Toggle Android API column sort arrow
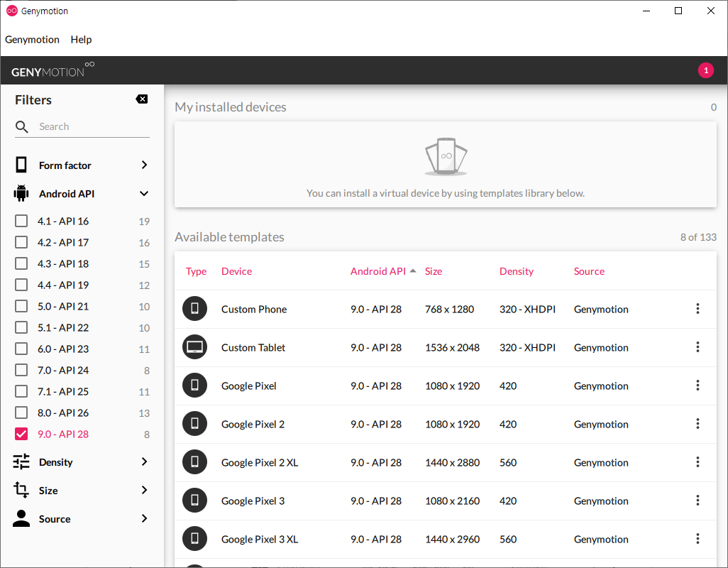The height and width of the screenshot is (568, 728). [413, 271]
